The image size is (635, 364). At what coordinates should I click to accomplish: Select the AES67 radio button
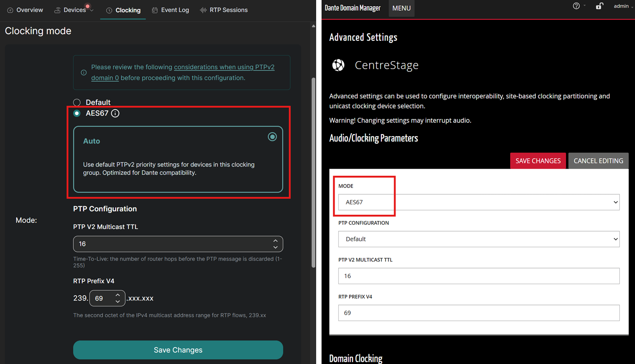coord(77,113)
